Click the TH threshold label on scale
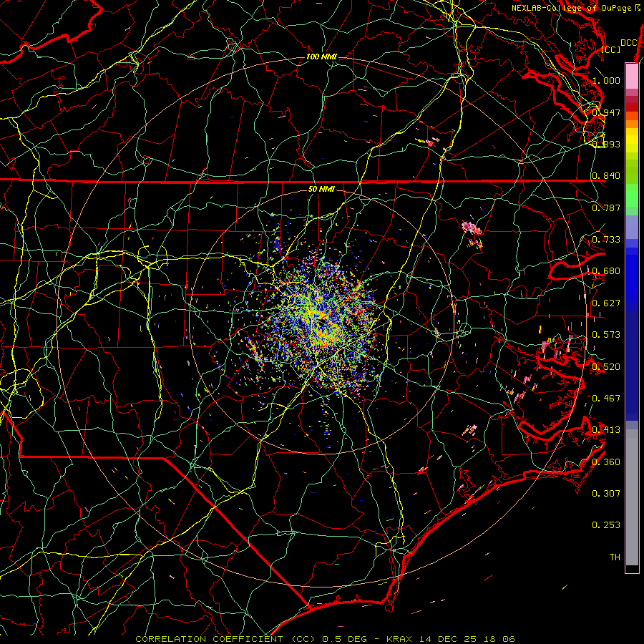644x644 pixels. [x=615, y=557]
